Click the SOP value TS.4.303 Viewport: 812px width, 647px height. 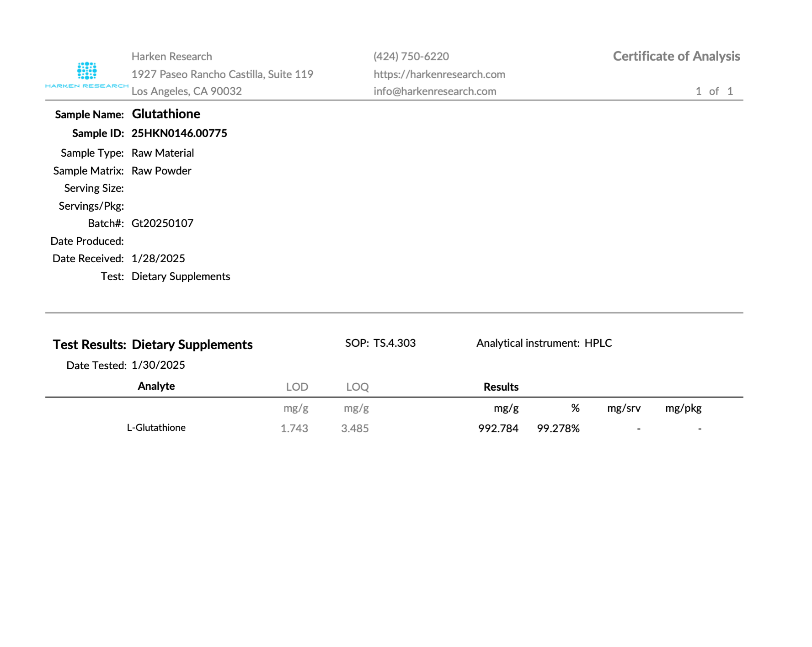tap(395, 343)
